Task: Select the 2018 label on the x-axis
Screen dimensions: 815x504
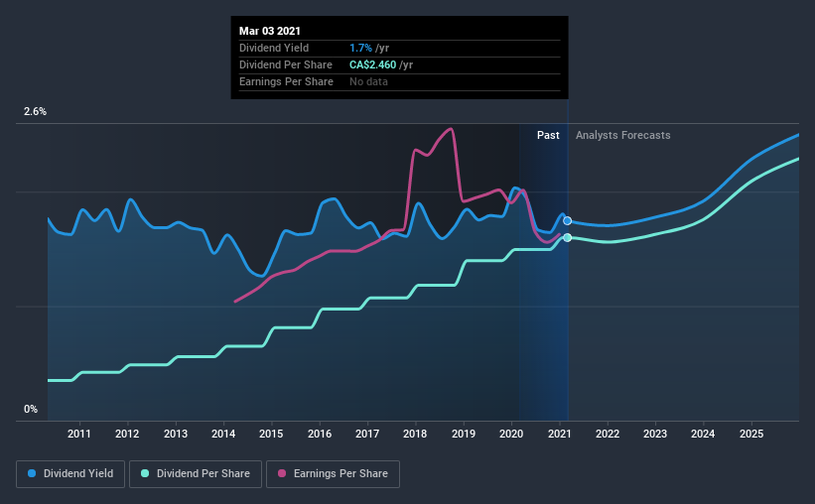Action: (415, 434)
